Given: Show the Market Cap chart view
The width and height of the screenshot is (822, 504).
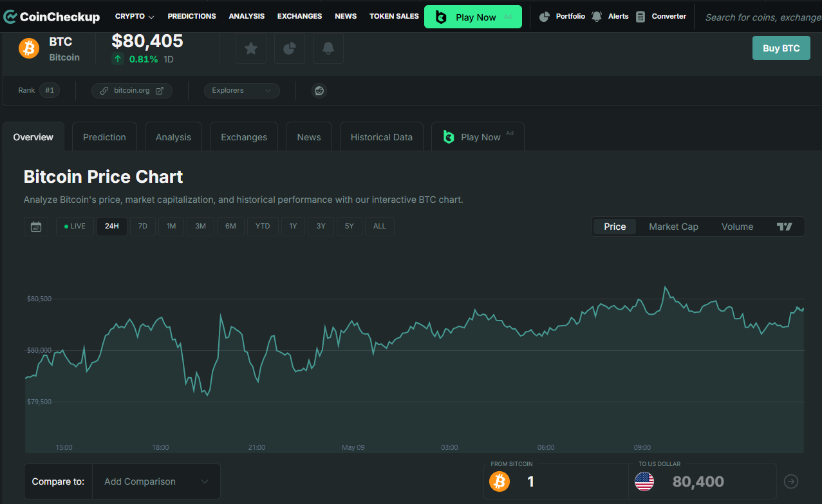Looking at the screenshot, I should pos(673,227).
